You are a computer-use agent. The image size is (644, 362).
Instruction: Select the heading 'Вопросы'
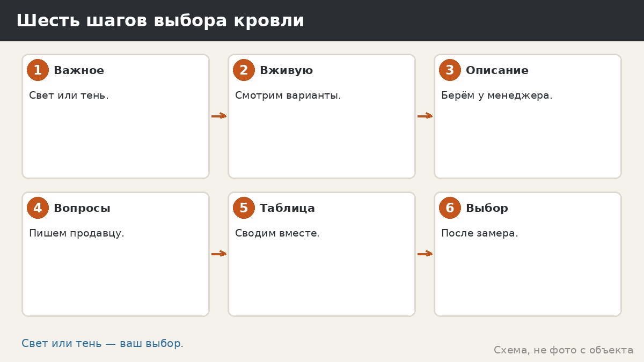(x=82, y=209)
